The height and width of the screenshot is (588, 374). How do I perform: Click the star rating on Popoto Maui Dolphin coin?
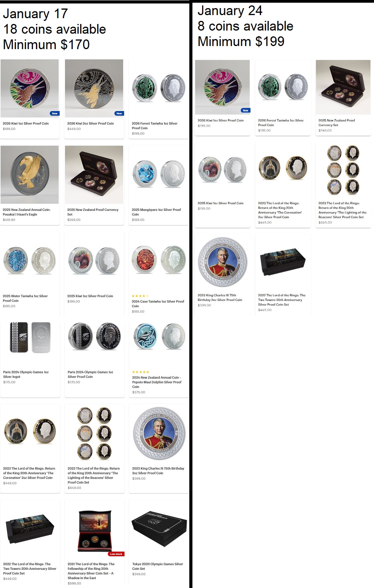point(141,372)
